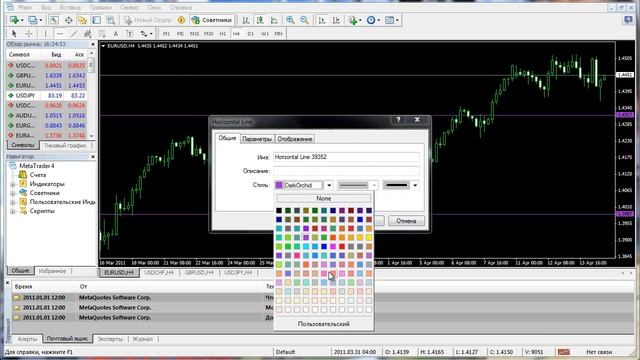This screenshot has width=640, height=360.
Task: Switch timeframe to MN
Action: 278,33
